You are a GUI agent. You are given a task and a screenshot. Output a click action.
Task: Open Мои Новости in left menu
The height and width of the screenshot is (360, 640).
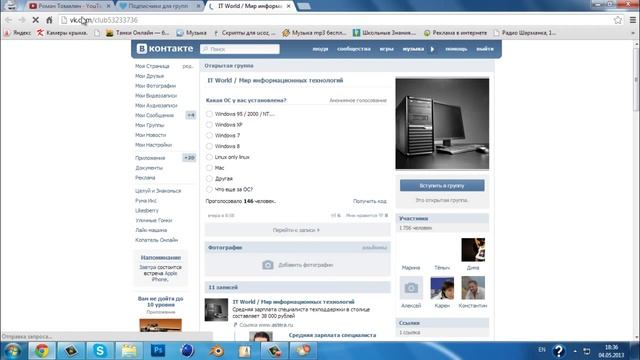tap(151, 135)
